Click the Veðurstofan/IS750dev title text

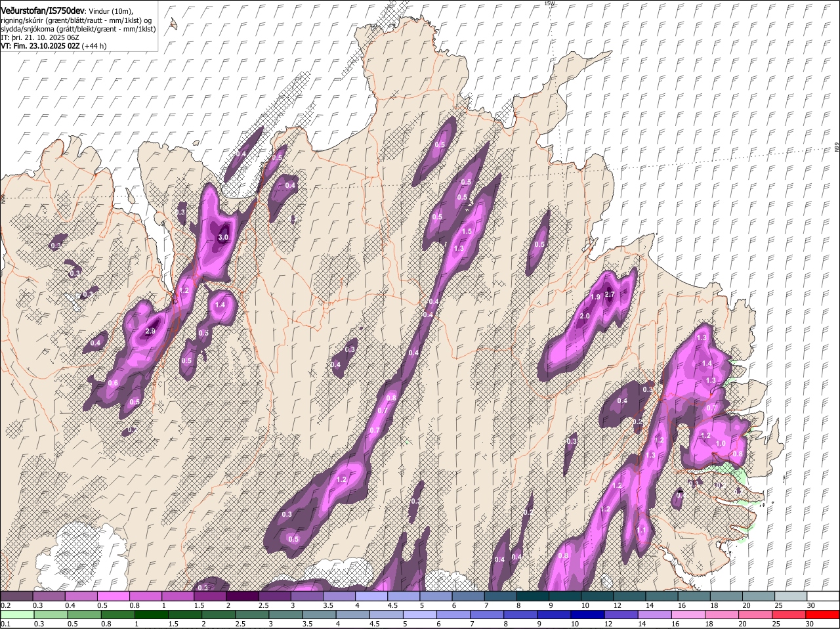(43, 11)
